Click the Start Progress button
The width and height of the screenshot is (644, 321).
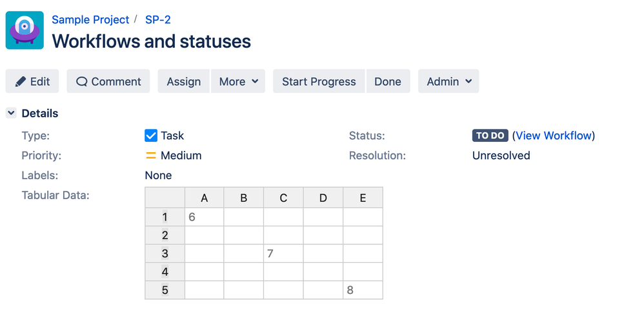(x=319, y=82)
